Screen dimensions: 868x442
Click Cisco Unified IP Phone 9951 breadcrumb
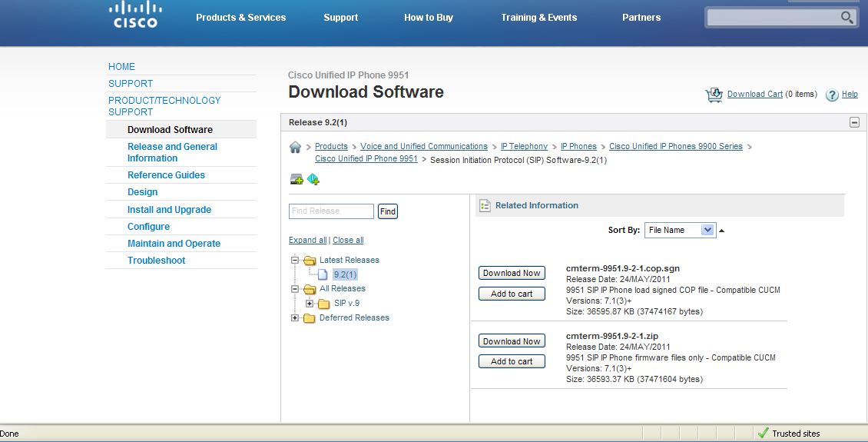(x=366, y=159)
